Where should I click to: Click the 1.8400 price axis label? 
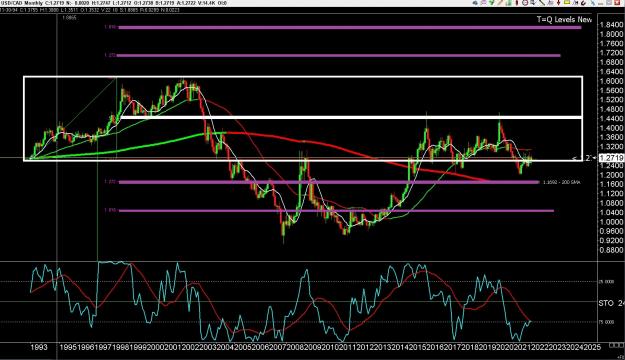pos(611,25)
